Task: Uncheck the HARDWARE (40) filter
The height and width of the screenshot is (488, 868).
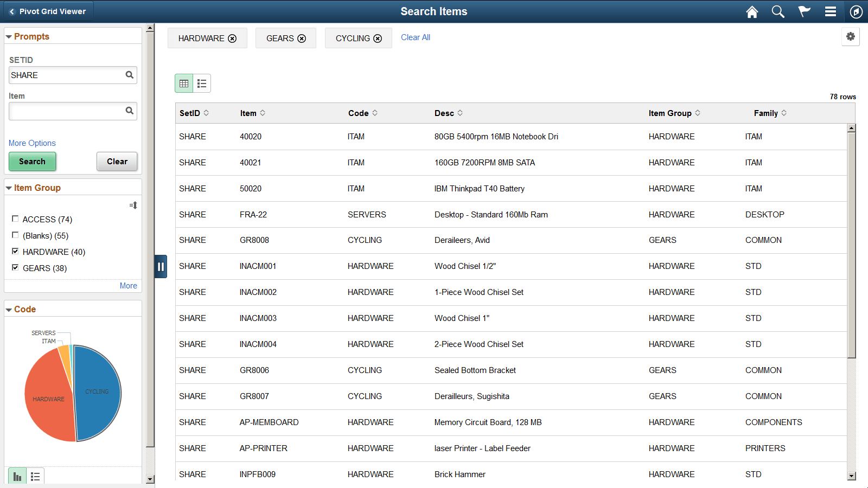Action: (15, 251)
